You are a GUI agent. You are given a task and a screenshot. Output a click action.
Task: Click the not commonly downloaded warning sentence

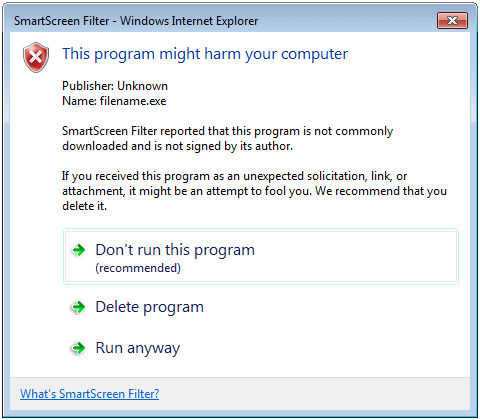pos(228,139)
